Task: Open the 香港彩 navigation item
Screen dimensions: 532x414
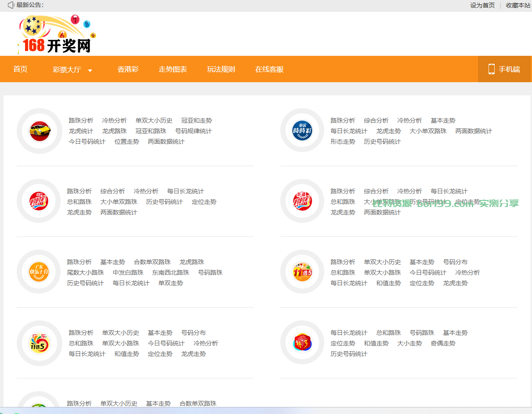Action: [128, 69]
